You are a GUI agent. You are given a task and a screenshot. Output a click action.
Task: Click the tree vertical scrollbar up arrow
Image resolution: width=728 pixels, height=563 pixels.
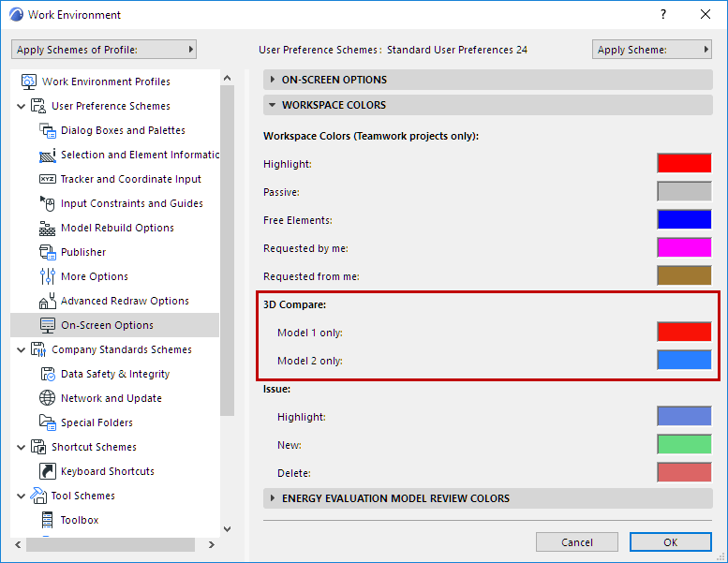click(227, 78)
